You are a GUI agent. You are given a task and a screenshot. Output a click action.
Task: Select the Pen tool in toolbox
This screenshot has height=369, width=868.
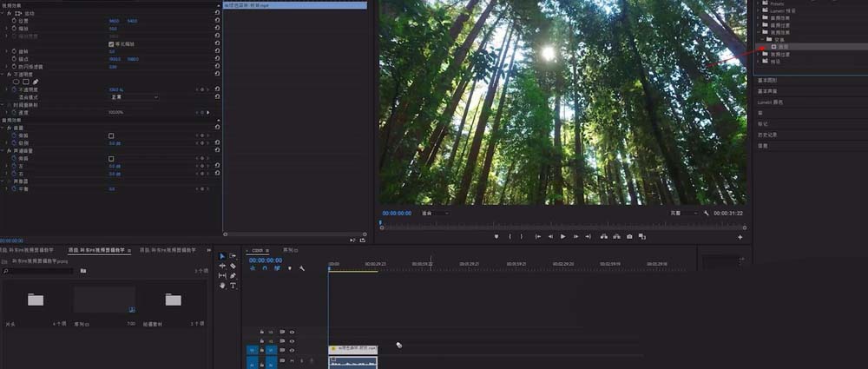233,275
